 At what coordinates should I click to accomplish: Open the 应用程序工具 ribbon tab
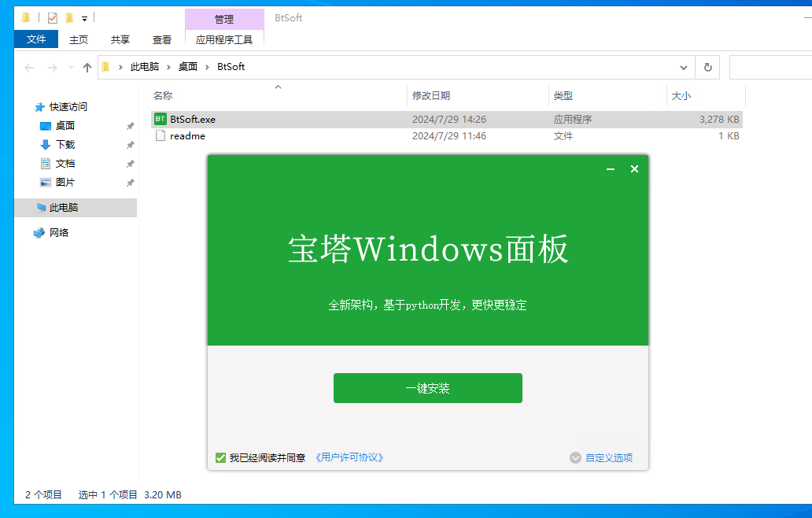(224, 39)
